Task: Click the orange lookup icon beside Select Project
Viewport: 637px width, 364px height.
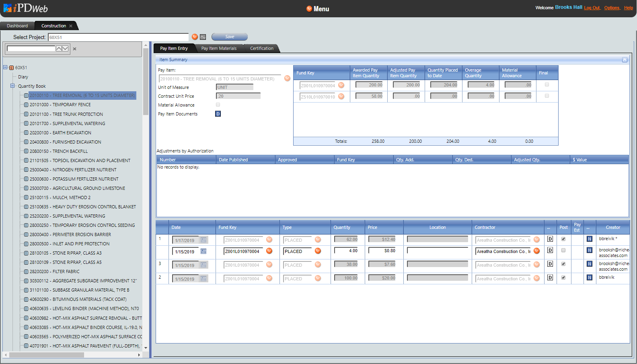Action: coord(195,37)
